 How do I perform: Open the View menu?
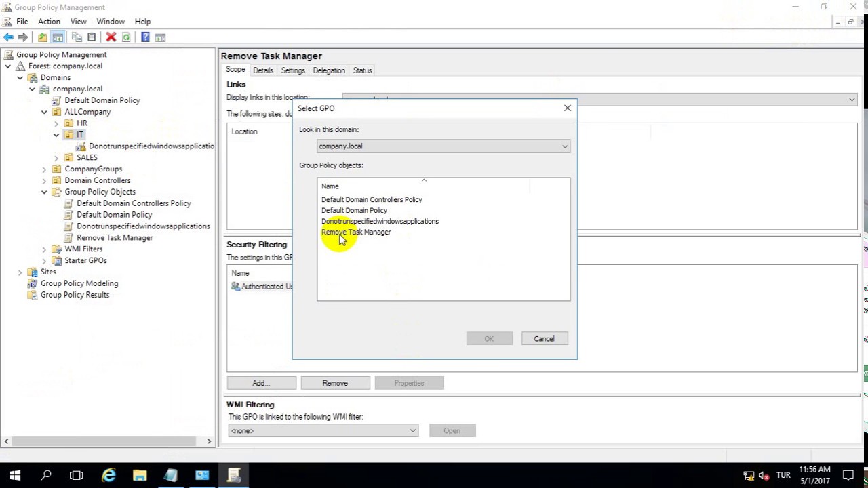pyautogui.click(x=78, y=22)
